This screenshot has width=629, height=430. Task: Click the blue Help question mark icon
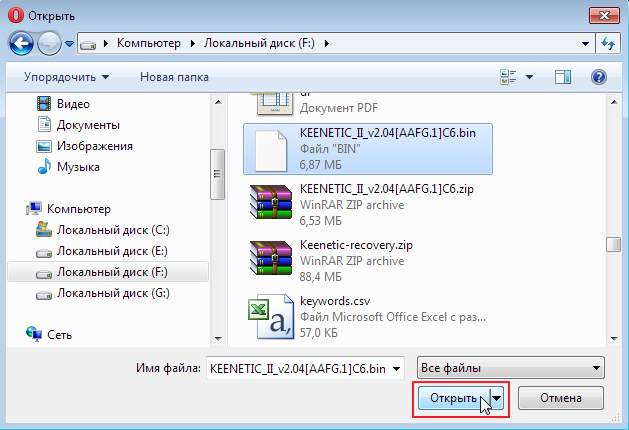tap(599, 77)
